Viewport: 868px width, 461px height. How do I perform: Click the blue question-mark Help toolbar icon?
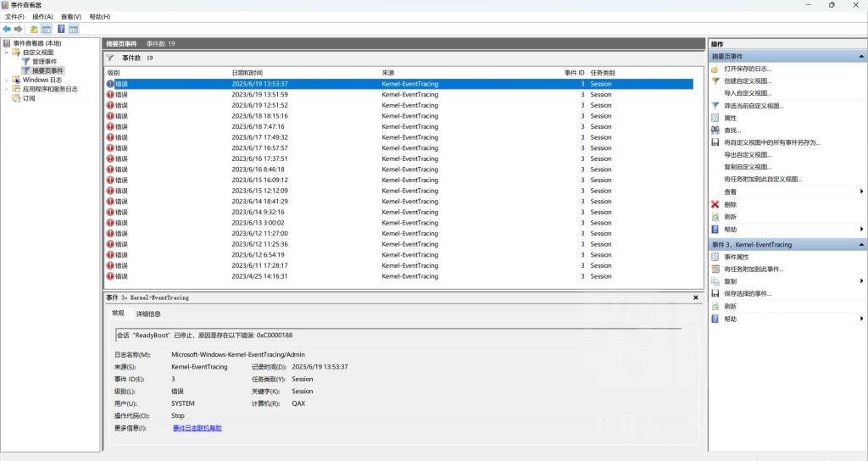tap(61, 29)
